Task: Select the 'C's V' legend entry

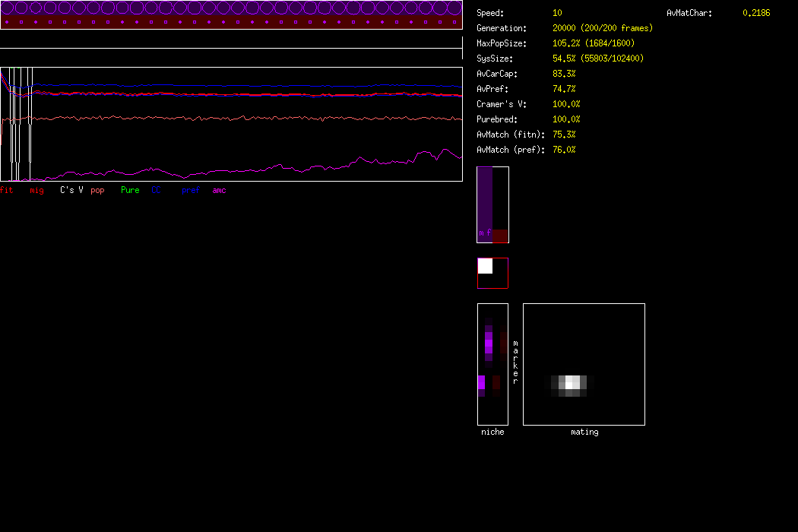Action: pyautogui.click(x=71, y=190)
